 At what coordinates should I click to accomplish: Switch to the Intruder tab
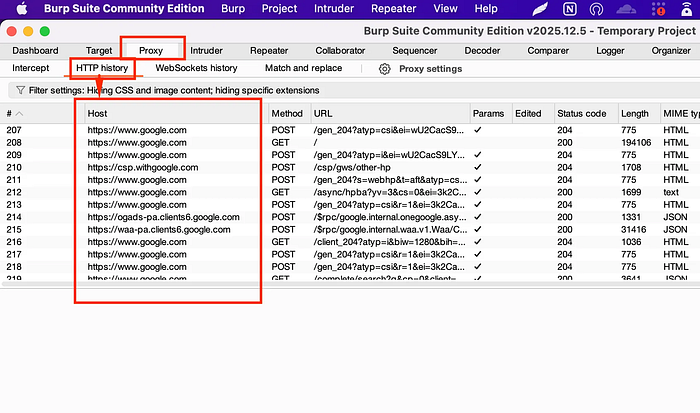[x=206, y=50]
